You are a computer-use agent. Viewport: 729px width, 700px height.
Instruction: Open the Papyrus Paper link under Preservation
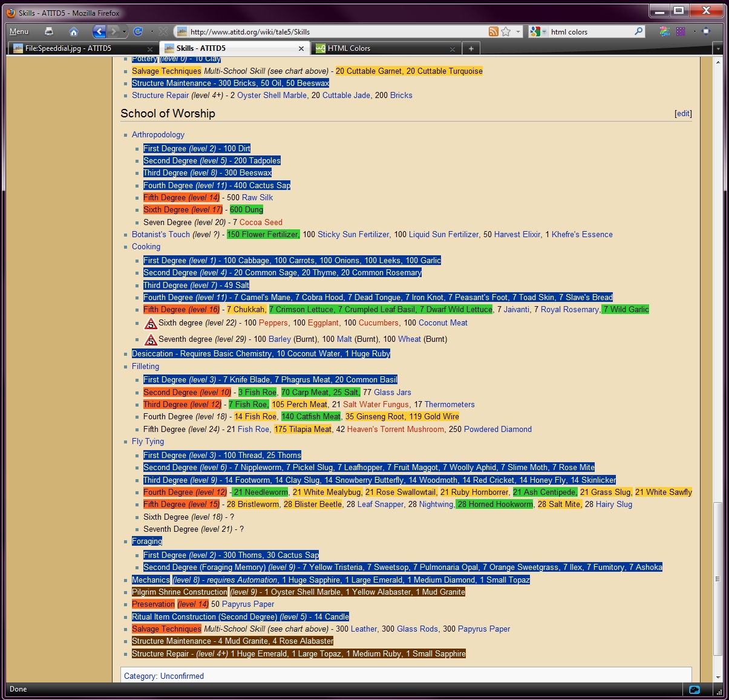(x=248, y=604)
